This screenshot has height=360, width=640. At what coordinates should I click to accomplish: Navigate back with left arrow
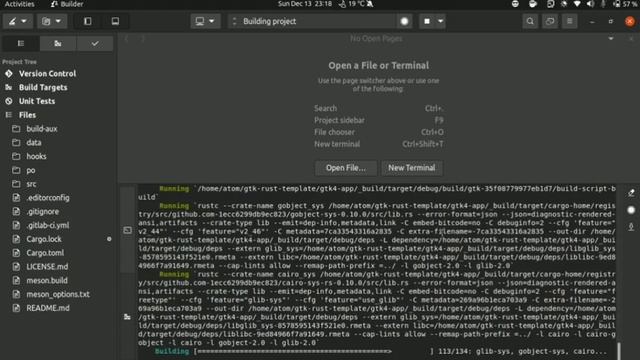point(127,38)
